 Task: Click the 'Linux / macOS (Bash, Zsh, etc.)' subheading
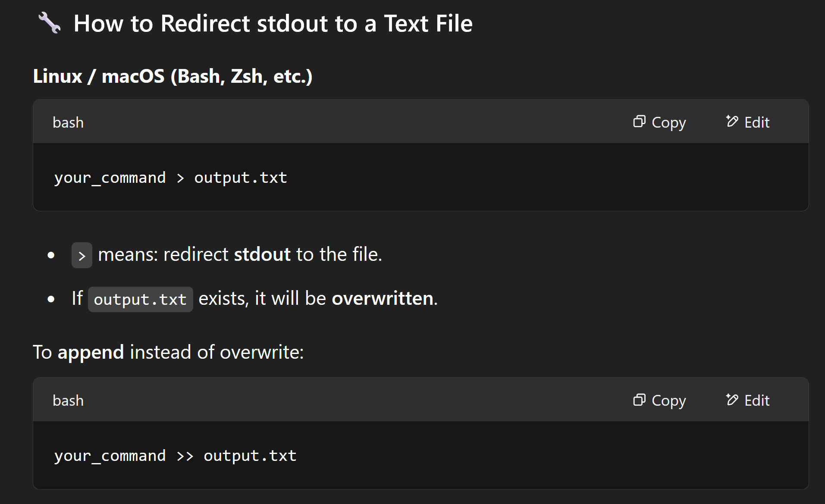click(x=173, y=76)
